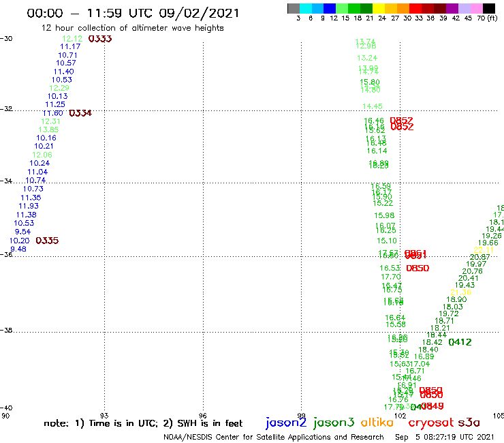This screenshot has height=443, width=504.
Task: Click the note 'Time is in UTC; SWH is in feet'
Action: (x=143, y=423)
